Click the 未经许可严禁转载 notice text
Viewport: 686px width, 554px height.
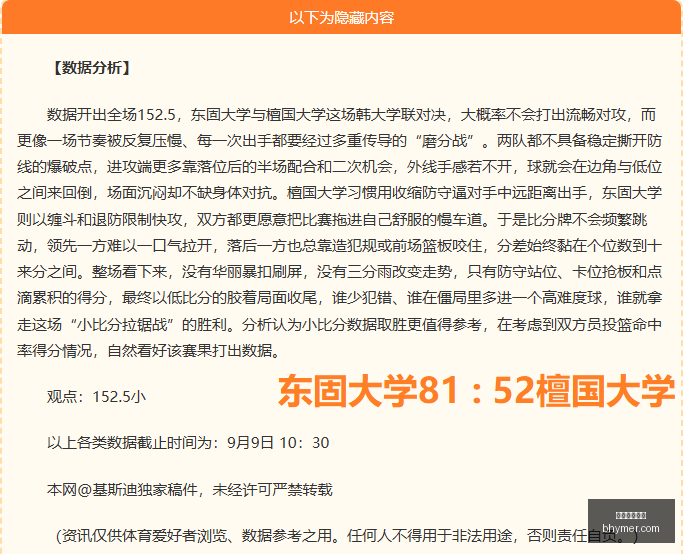click(x=273, y=489)
